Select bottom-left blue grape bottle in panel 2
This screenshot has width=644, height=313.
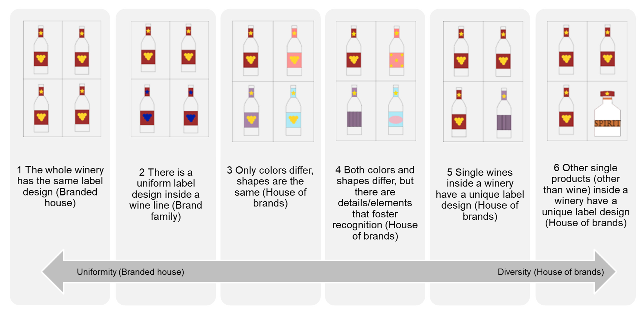tap(147, 110)
